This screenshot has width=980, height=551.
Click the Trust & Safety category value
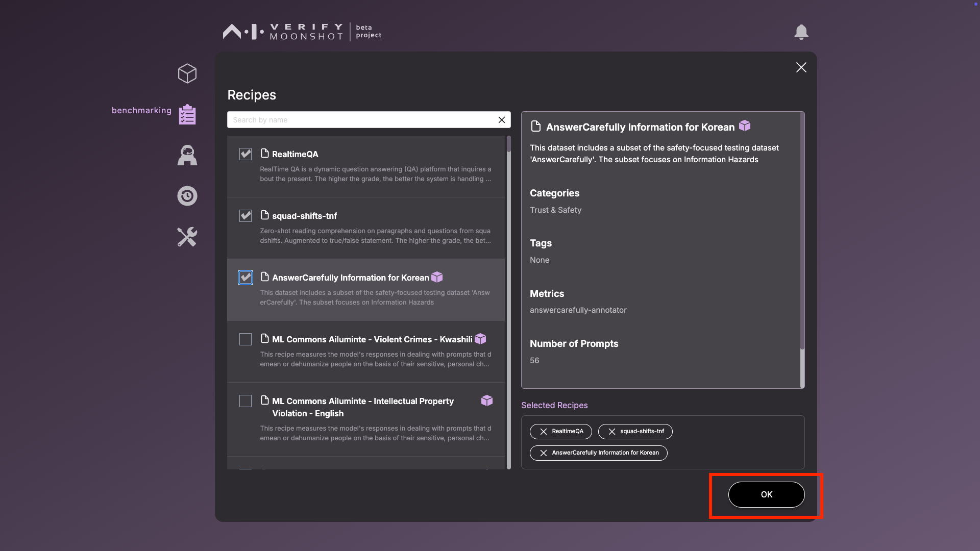[x=555, y=210]
